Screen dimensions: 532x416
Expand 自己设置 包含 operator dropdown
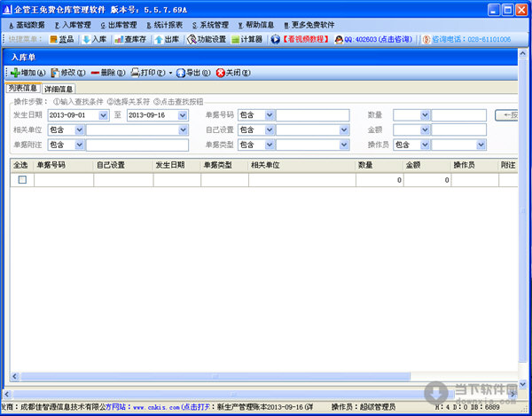[270, 130]
